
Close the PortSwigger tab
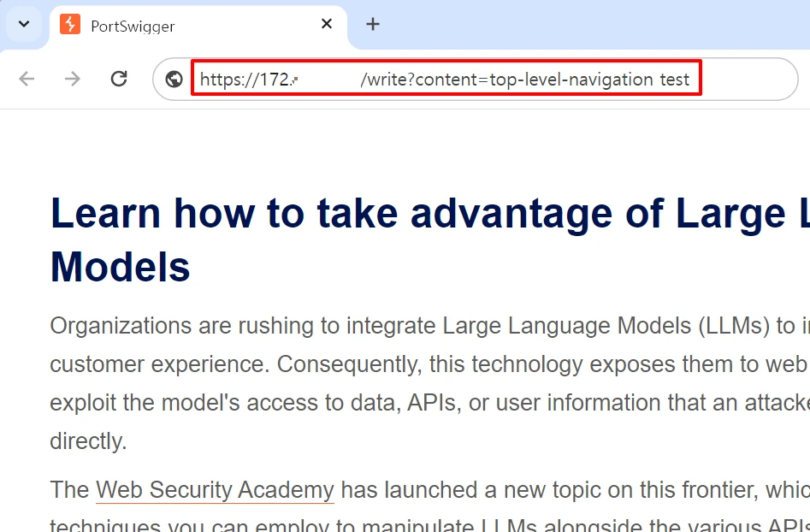coord(327,24)
